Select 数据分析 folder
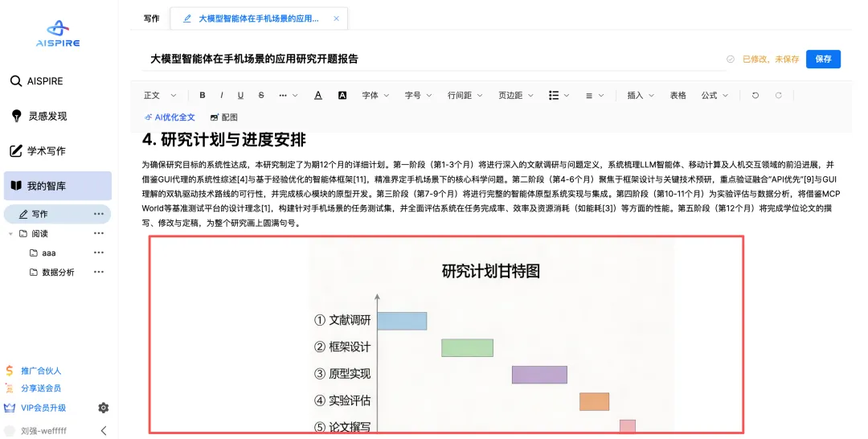868x439 pixels. [x=51, y=273]
